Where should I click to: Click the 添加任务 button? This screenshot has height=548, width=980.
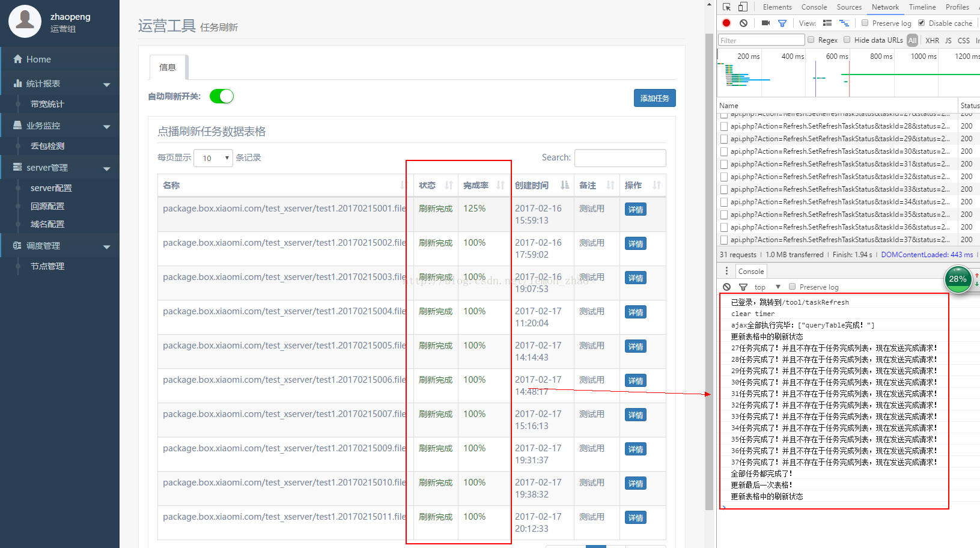[654, 98]
